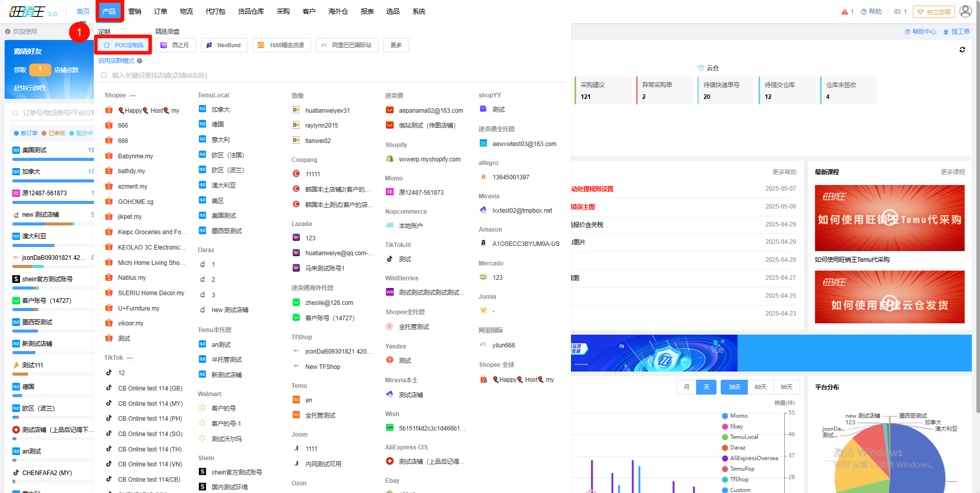Click the help question mark next to 启用店群模式
Viewport: 980px width, 493px height.
click(x=139, y=61)
